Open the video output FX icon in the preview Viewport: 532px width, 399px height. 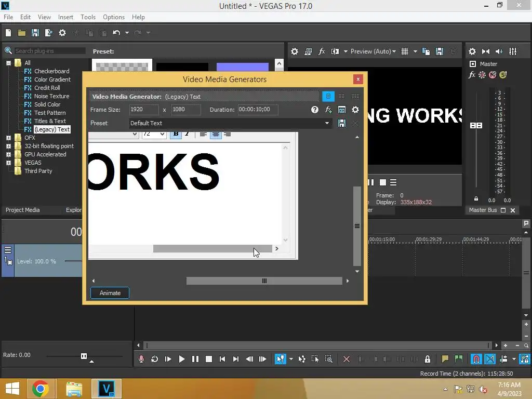(321, 51)
